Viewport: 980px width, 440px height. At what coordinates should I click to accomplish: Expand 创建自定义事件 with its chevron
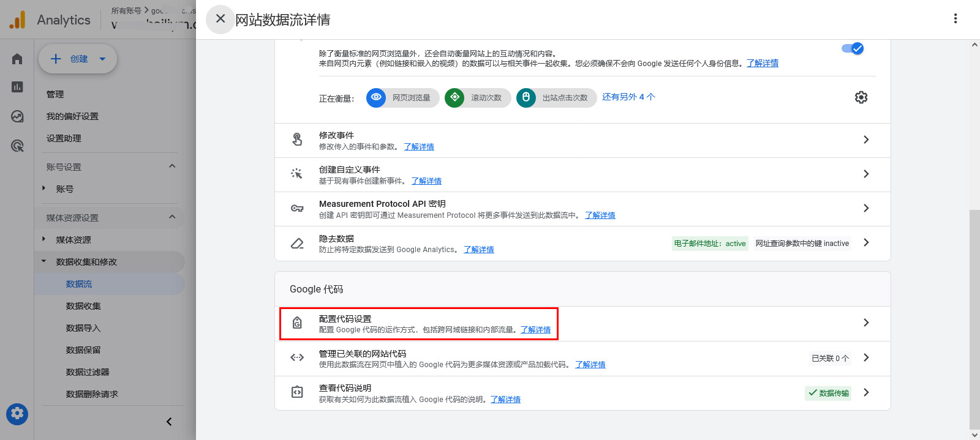(x=866, y=174)
